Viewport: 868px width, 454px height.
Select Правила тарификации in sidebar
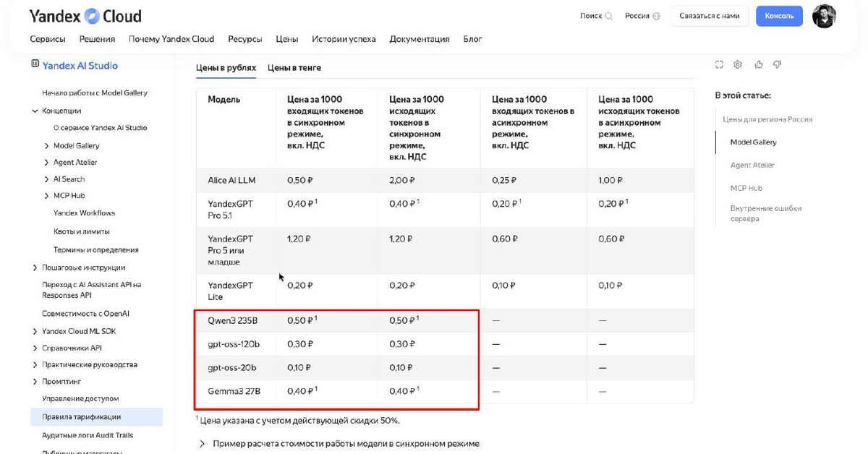pos(96,416)
